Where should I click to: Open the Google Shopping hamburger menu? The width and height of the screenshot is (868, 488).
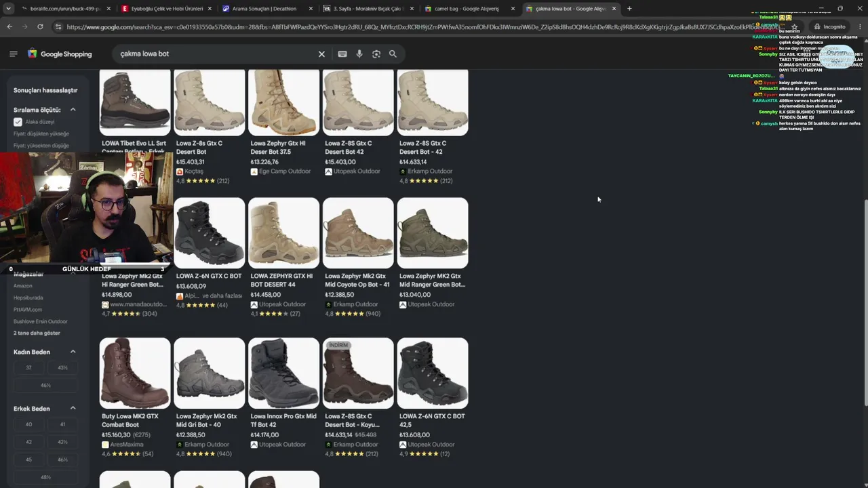[13, 54]
